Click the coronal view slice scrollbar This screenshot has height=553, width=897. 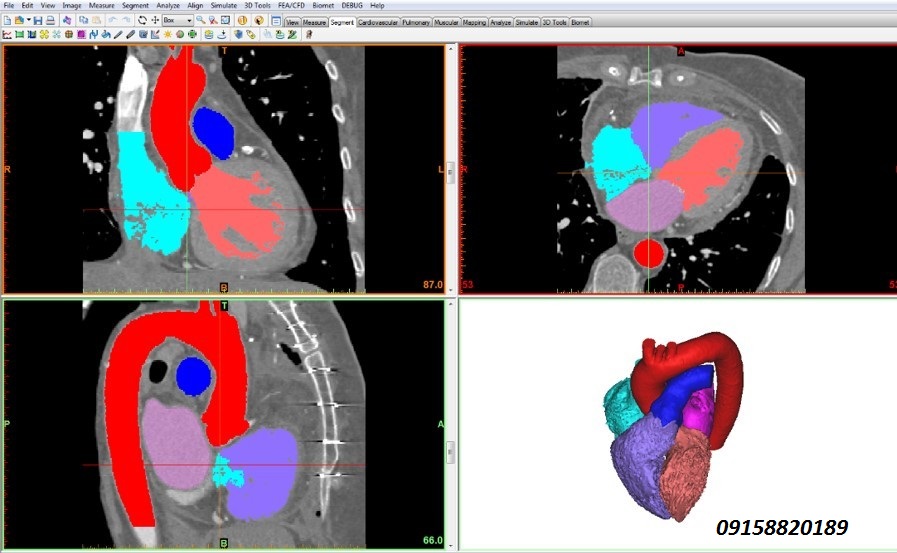449,170
